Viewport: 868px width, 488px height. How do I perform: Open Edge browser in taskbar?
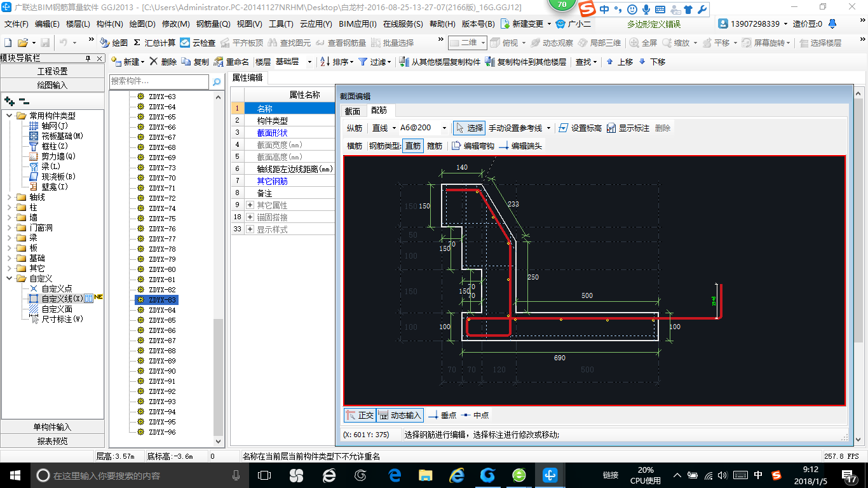[x=395, y=475]
